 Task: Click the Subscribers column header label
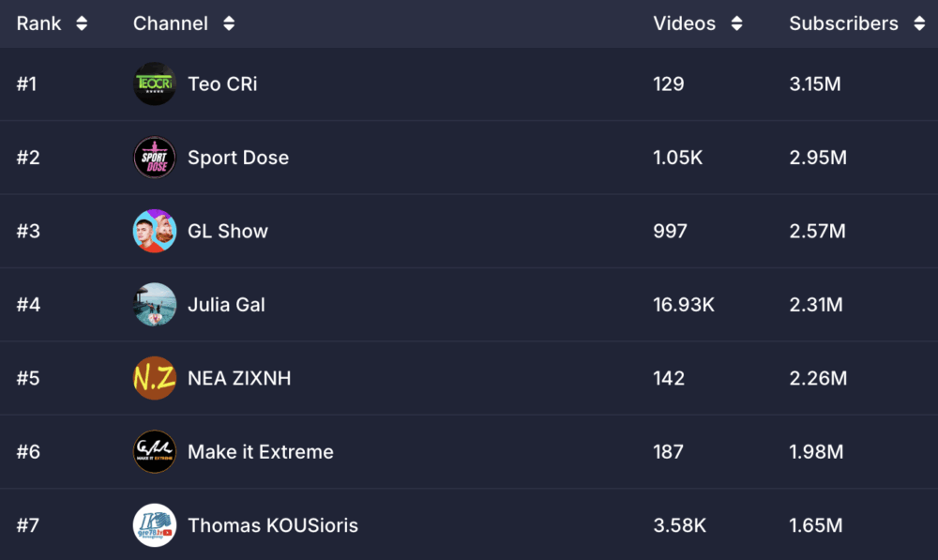point(843,23)
